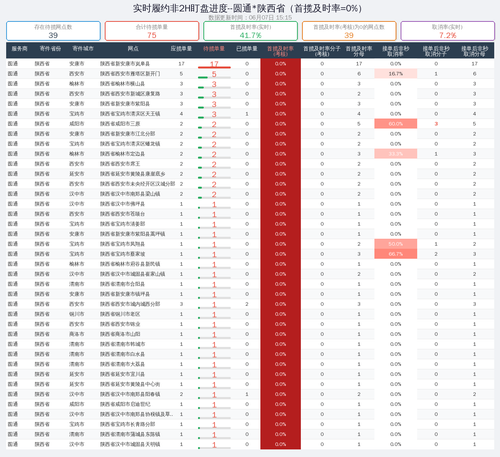Sort by 首揽及时率分子(考核) column header
Screen dimensions: 500x457
(x=322, y=51)
